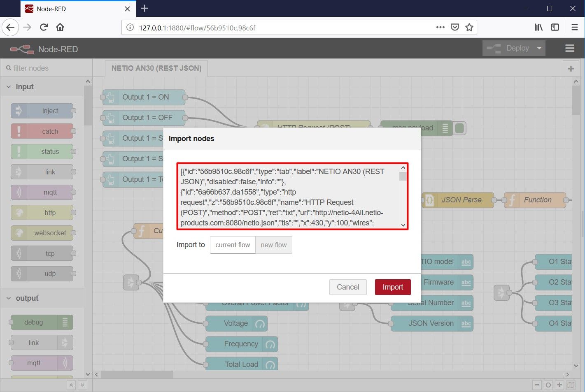Choose 'current flow' as import destination
Screen dimensions: 585x392
(x=233, y=245)
